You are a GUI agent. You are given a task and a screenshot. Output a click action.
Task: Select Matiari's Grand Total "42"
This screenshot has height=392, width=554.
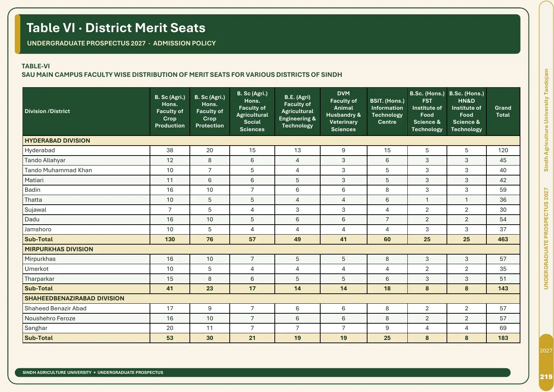(503, 180)
